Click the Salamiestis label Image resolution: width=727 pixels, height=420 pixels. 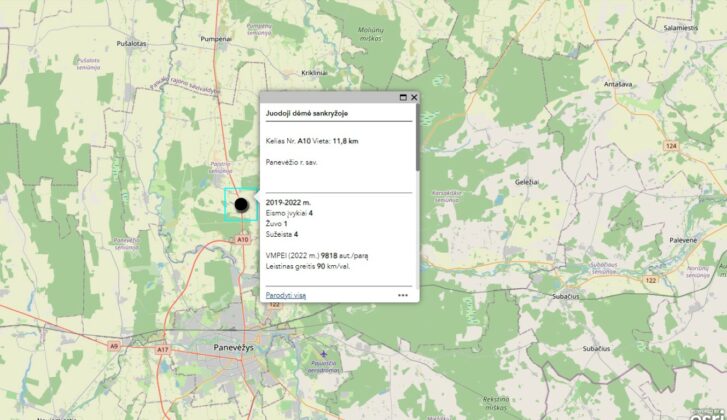(681, 28)
